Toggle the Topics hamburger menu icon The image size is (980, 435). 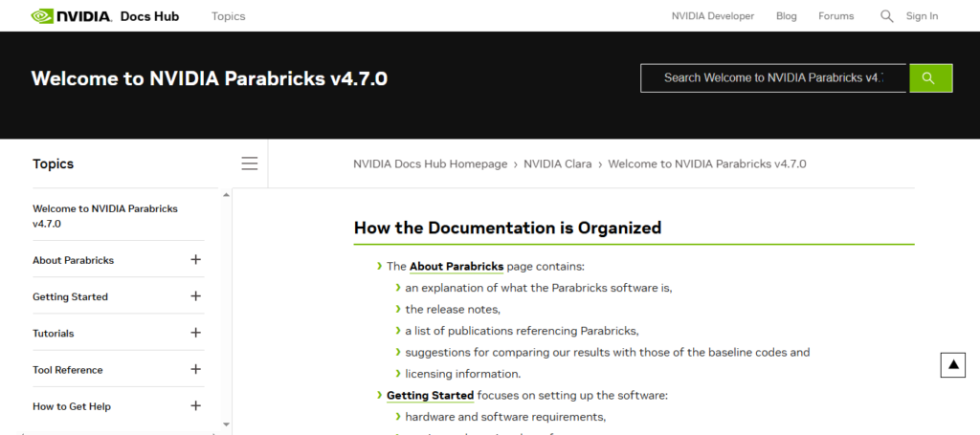[250, 163]
